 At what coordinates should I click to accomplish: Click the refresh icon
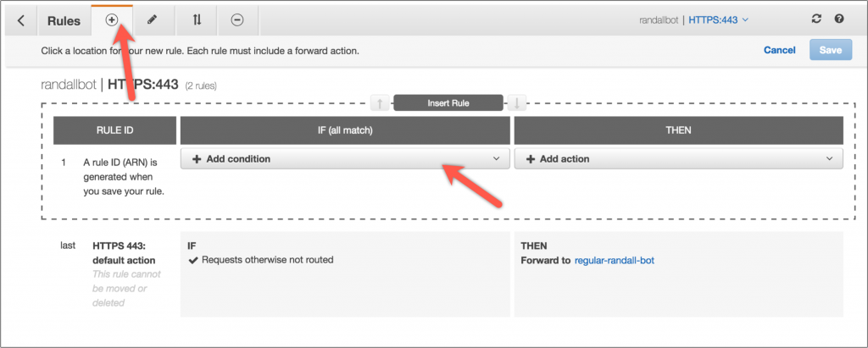click(x=816, y=19)
